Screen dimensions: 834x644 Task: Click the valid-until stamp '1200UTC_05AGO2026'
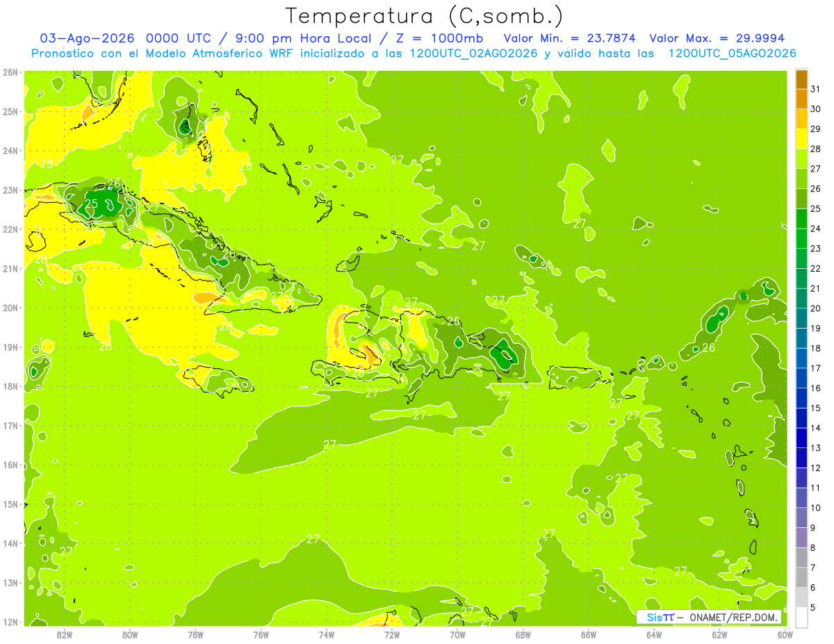[x=733, y=53]
